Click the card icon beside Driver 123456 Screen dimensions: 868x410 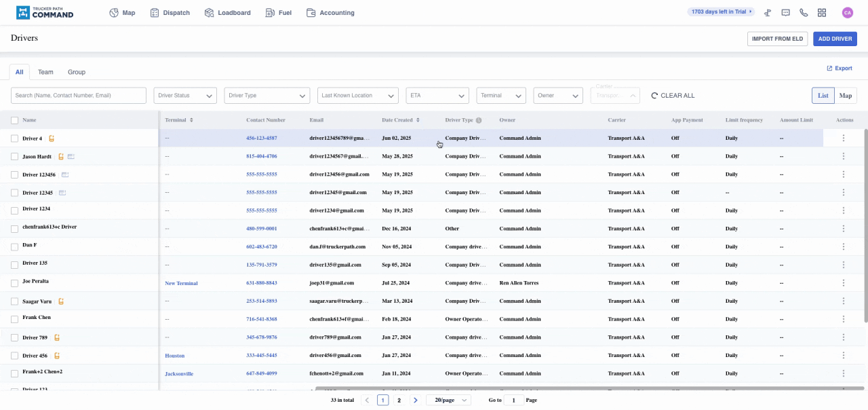tap(65, 174)
